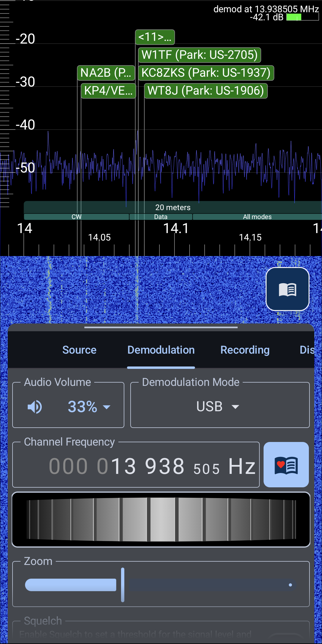Tap the All modes band segment
This screenshot has width=322, height=644.
click(257, 217)
